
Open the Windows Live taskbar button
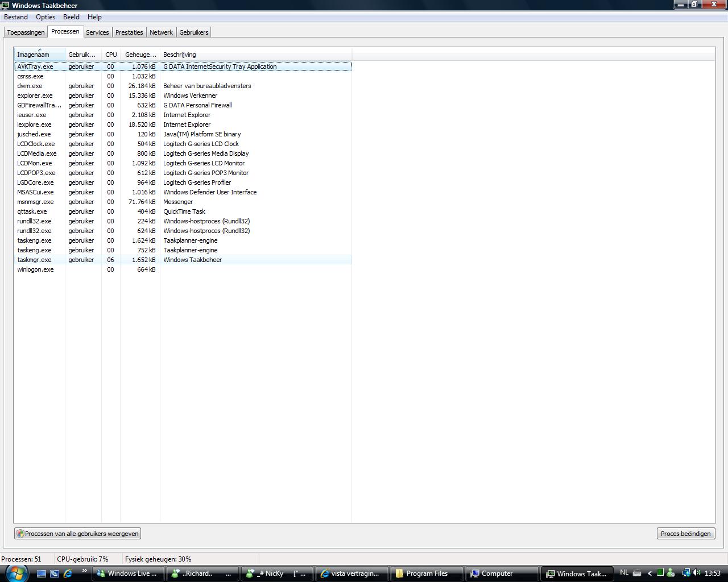pyautogui.click(x=129, y=573)
